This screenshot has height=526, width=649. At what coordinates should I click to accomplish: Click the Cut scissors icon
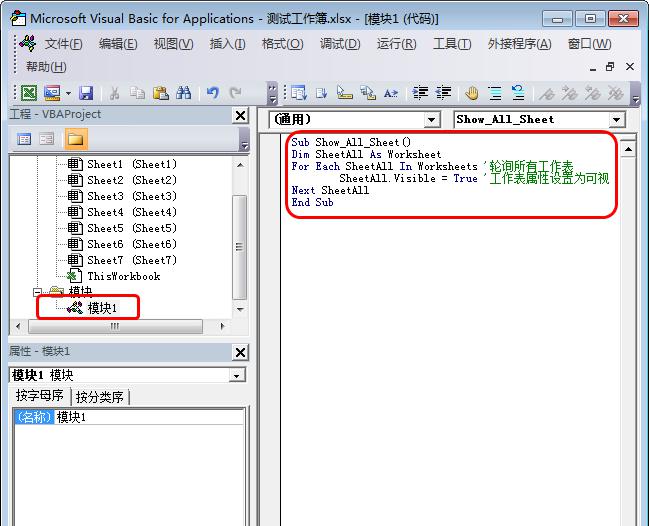point(115,93)
